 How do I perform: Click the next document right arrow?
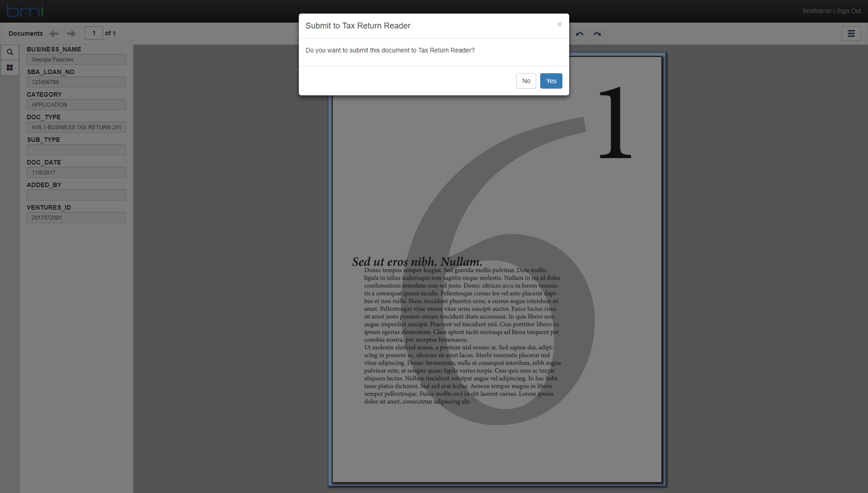coord(71,33)
